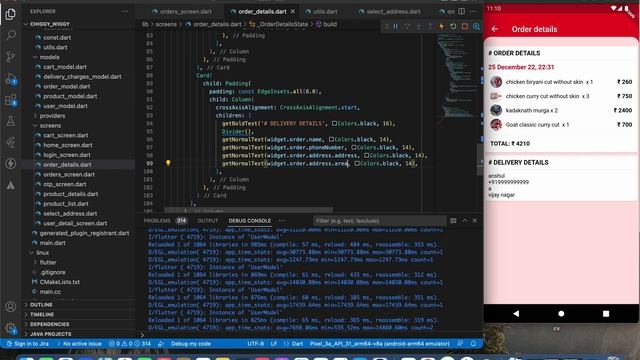Viewport: 640px width, 360px height.
Task: Open the Manage gear in activity bar
Action: pos(11,328)
